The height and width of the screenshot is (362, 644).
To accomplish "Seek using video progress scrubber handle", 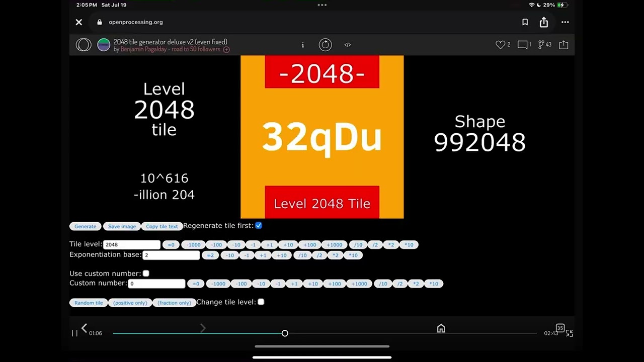I will click(x=285, y=333).
